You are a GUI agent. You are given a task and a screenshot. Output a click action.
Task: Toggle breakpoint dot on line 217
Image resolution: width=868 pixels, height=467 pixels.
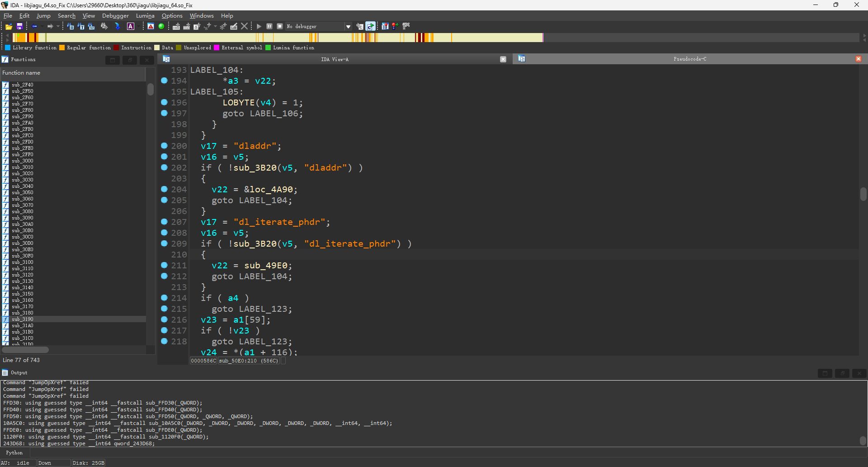click(165, 330)
